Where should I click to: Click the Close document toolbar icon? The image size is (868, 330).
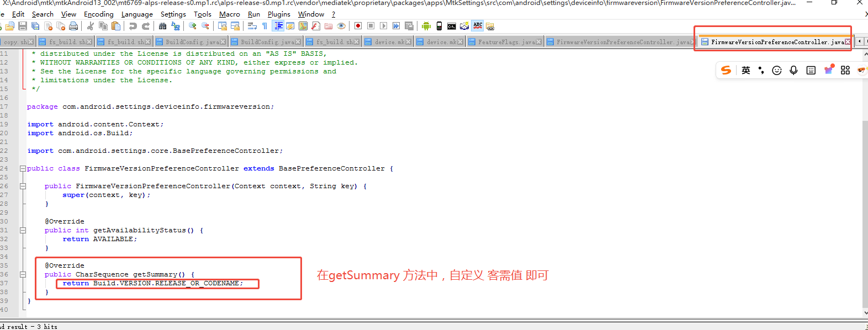tap(48, 26)
